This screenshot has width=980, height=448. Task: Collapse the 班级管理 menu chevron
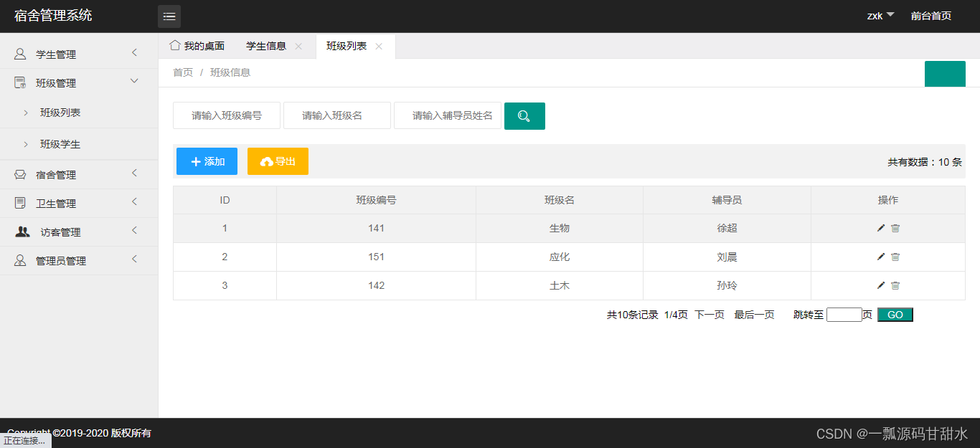(134, 81)
